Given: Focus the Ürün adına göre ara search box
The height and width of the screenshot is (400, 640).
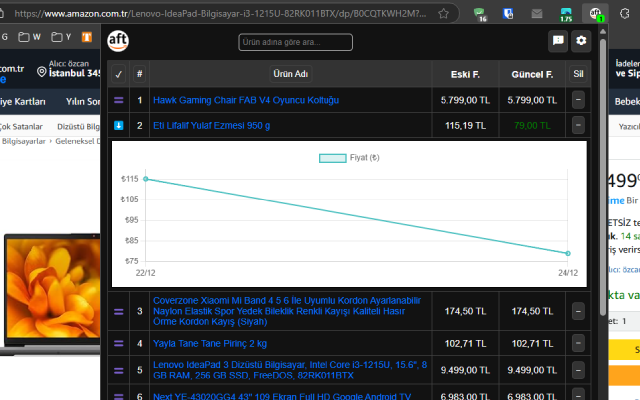Looking at the screenshot, I should point(296,42).
